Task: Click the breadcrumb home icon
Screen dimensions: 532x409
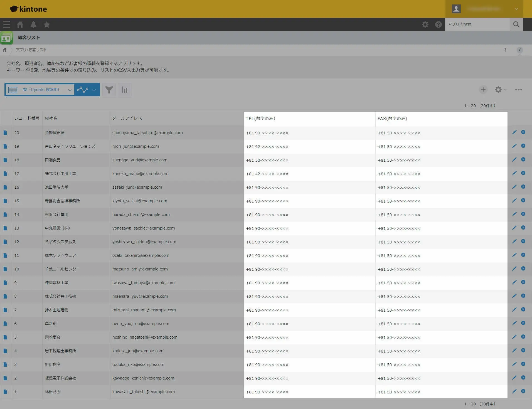Action: 5,50
